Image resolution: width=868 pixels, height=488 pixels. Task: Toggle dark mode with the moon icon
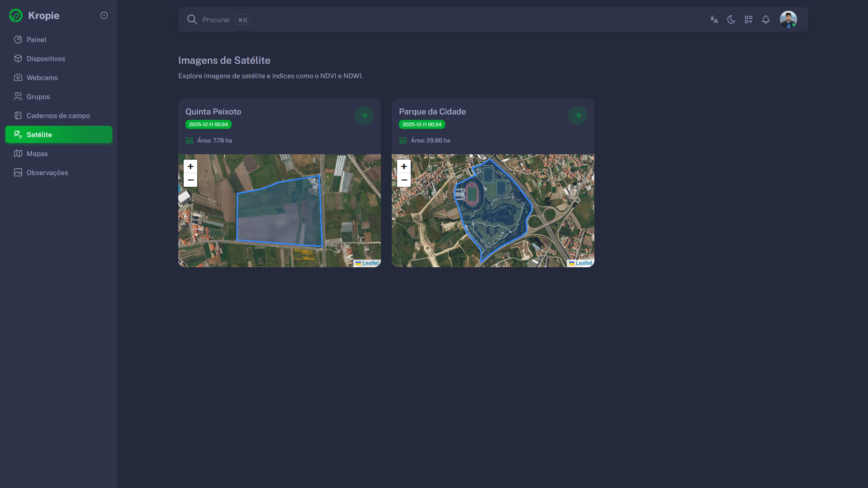[731, 19]
